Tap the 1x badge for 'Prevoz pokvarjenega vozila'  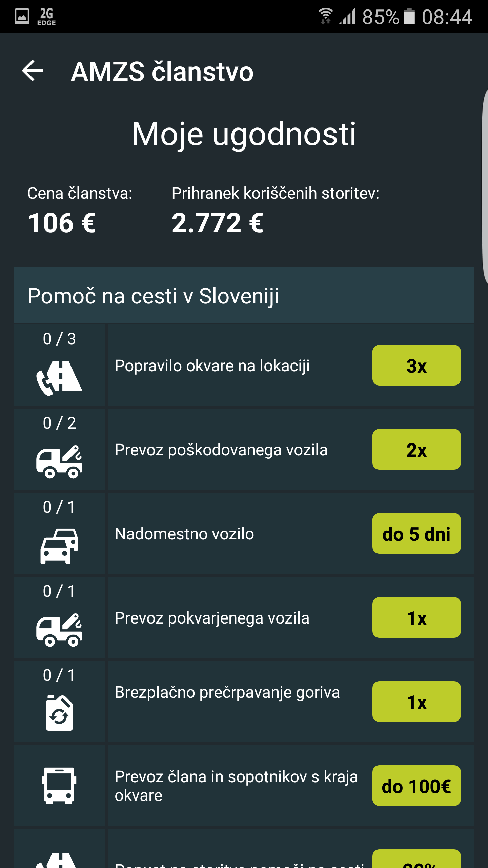(x=416, y=618)
